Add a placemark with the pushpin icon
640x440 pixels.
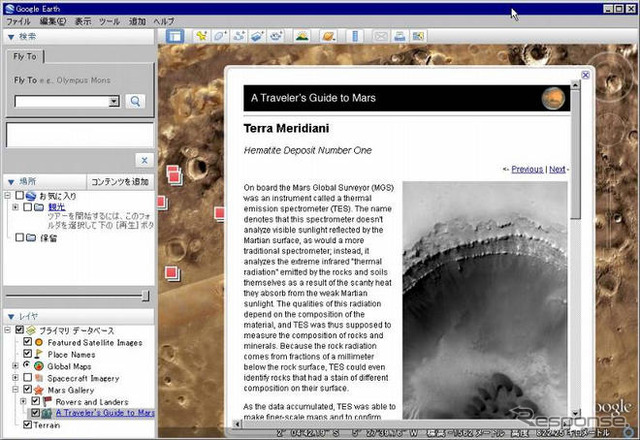coord(201,36)
